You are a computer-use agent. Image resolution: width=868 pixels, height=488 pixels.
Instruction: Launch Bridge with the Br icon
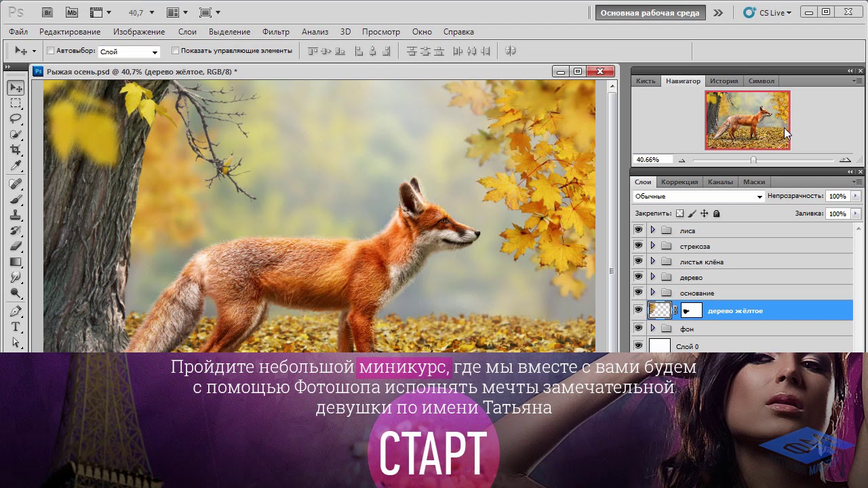point(47,12)
